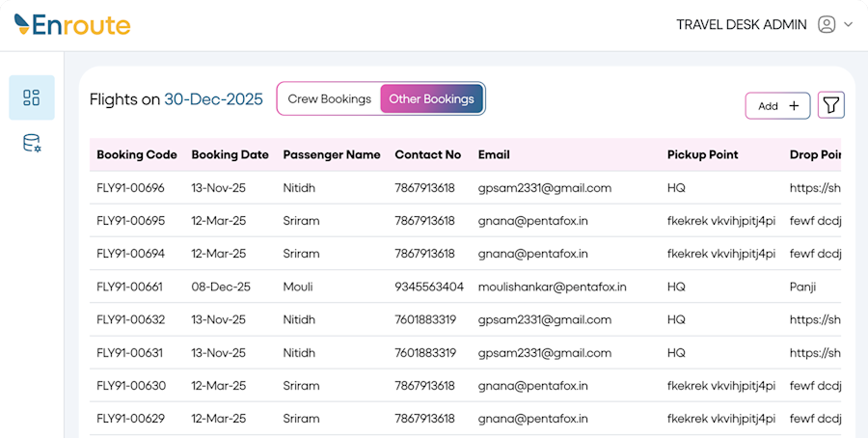Select booking code FLY91-00694

pos(130,254)
